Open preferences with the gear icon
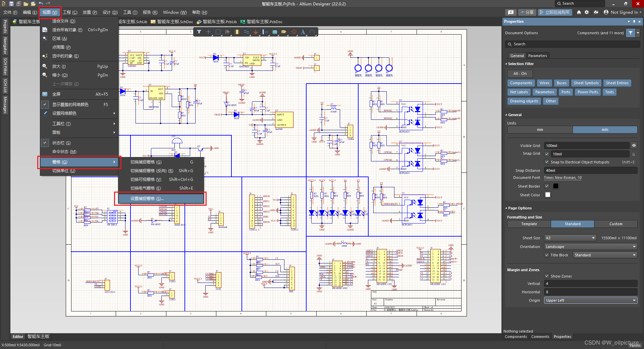This screenshot has height=349, width=644. pos(587,12)
